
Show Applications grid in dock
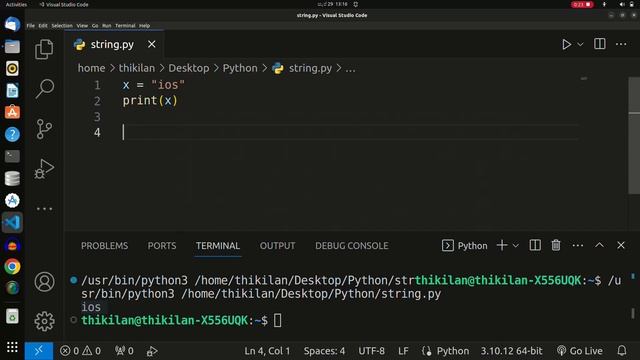point(12,347)
